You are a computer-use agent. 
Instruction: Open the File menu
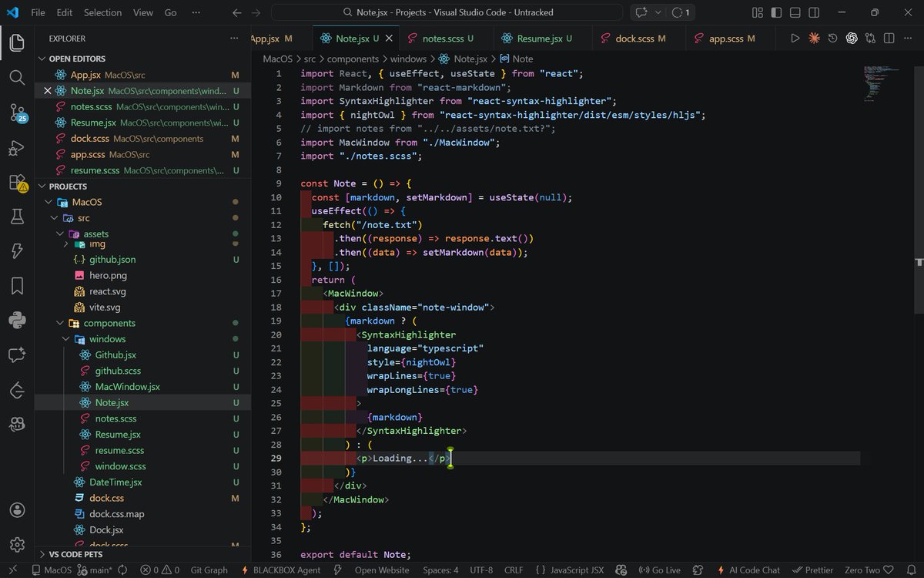38,12
